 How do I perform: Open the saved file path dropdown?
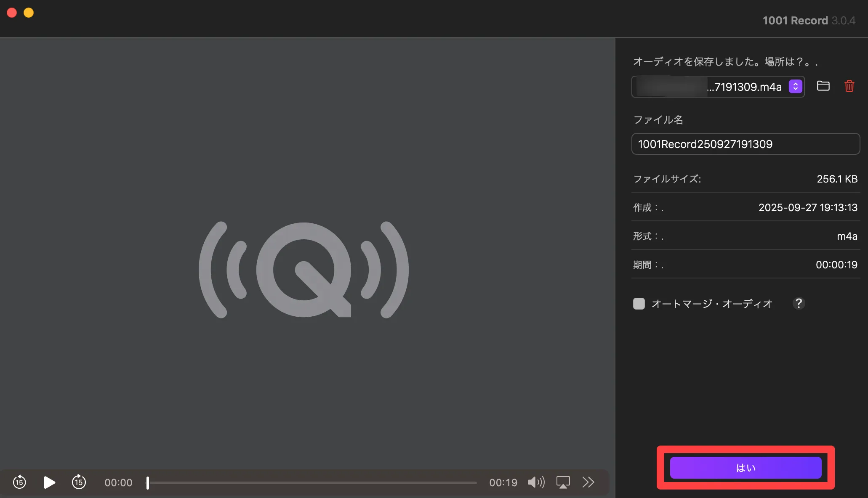(795, 87)
